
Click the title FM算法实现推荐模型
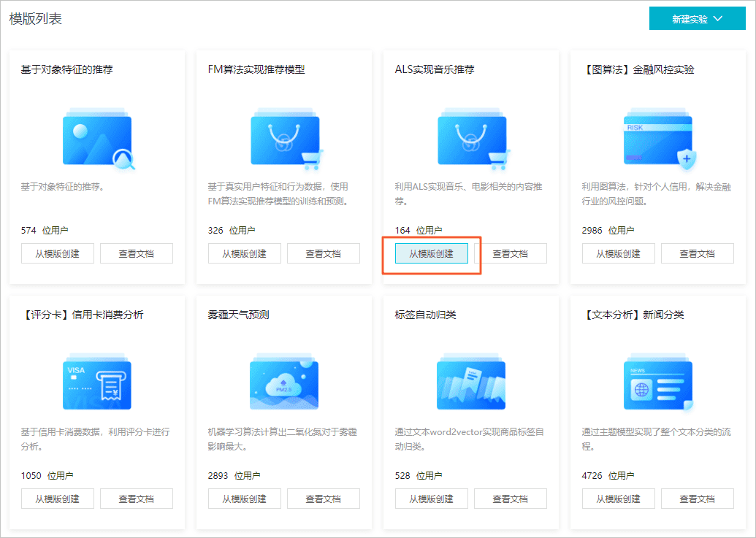tap(256, 69)
